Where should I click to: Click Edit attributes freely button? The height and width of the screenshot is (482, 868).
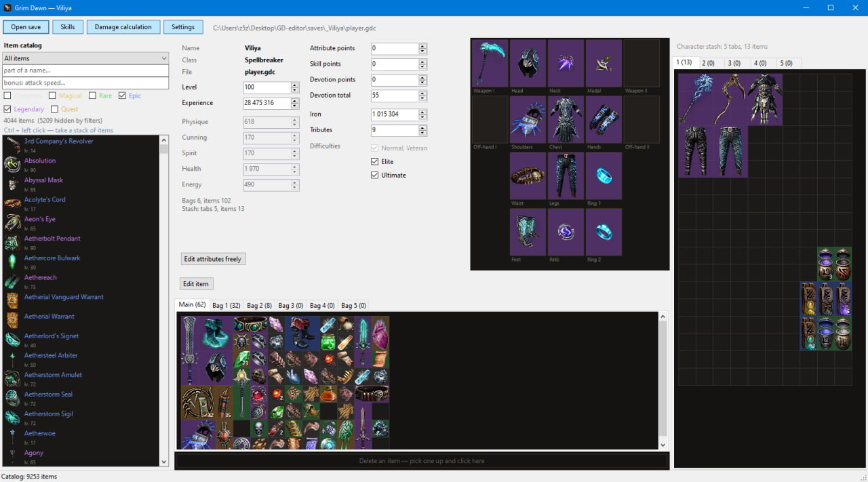[213, 259]
